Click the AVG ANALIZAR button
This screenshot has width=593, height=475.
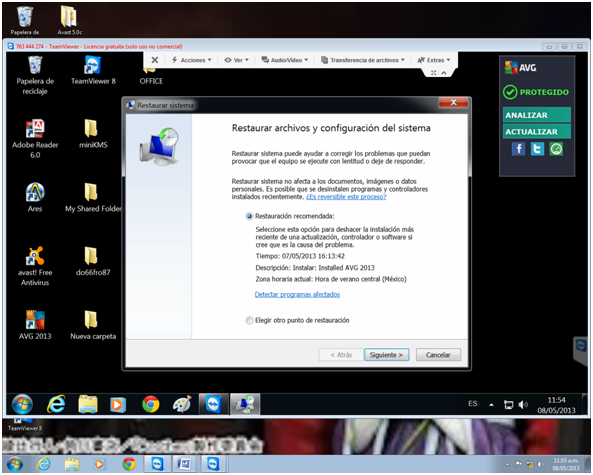click(x=537, y=115)
